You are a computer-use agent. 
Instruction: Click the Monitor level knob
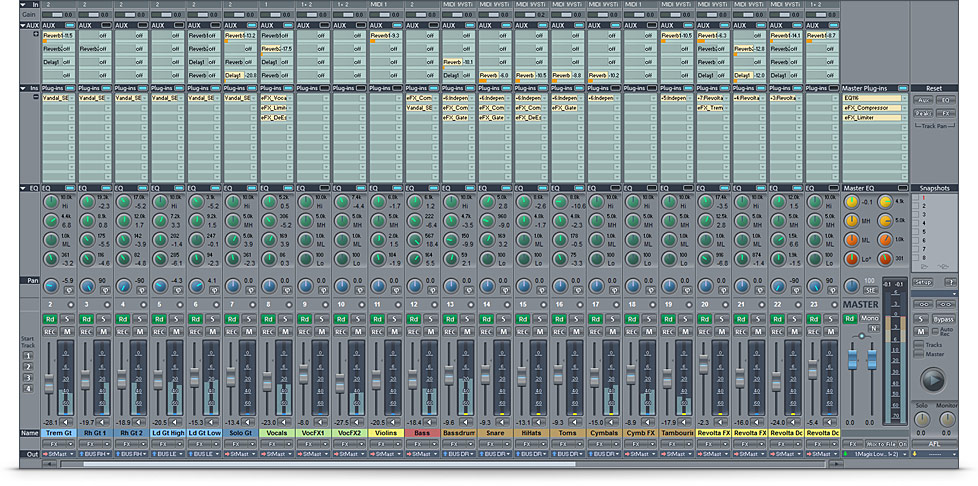(x=947, y=419)
